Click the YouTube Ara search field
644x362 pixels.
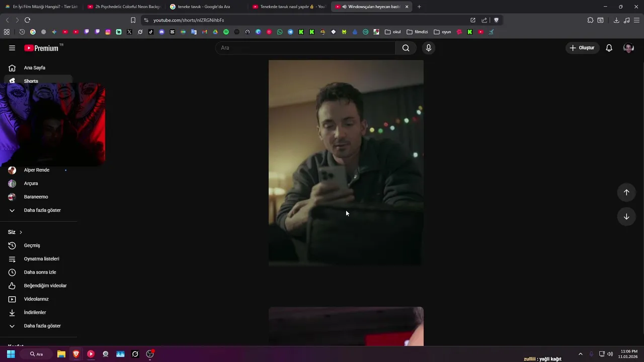[305, 48]
